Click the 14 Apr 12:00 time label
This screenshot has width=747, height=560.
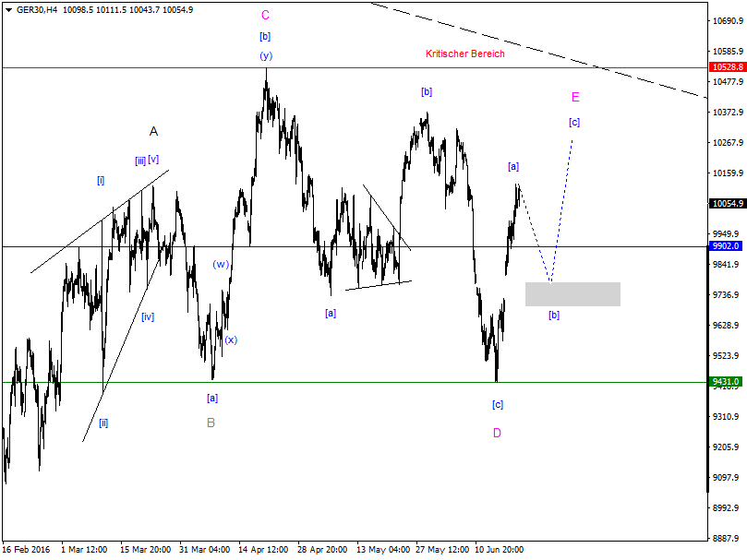pos(263,550)
